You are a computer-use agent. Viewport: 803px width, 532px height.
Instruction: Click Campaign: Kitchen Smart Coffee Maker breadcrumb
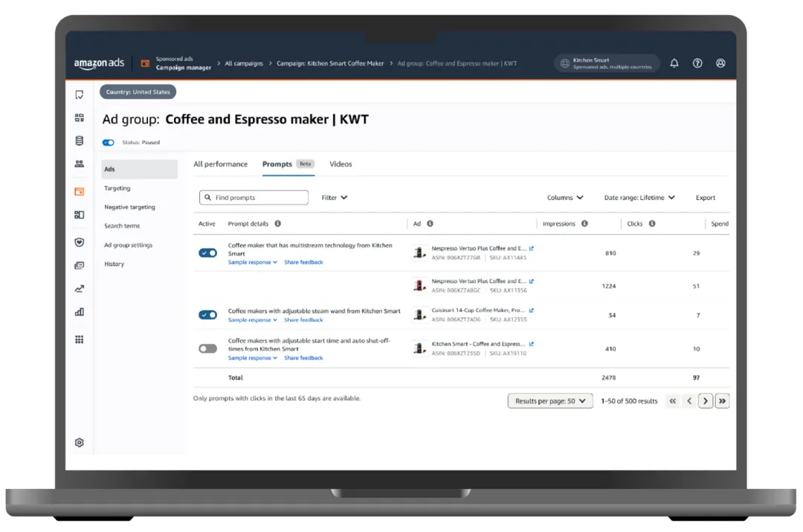tap(330, 63)
